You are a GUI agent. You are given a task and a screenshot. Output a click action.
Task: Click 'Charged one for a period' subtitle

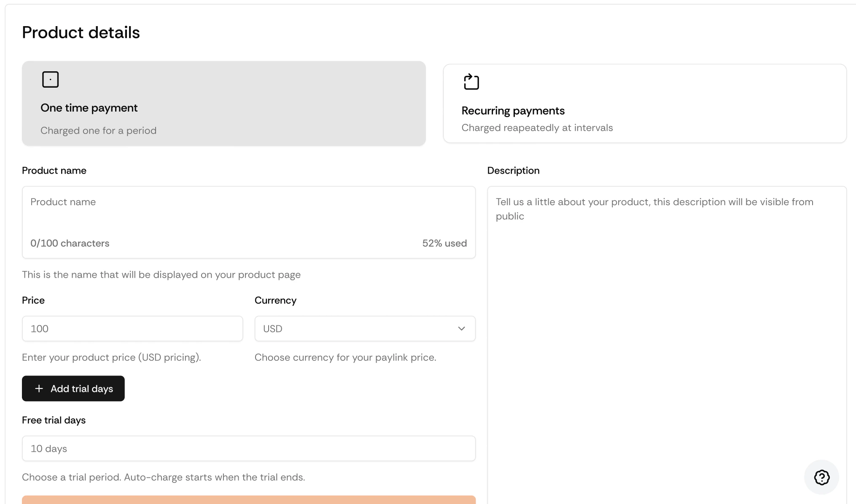[98, 131]
